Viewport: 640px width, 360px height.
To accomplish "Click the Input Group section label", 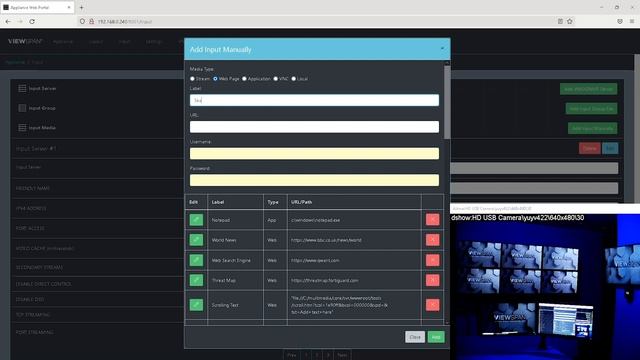I will click(x=42, y=108).
